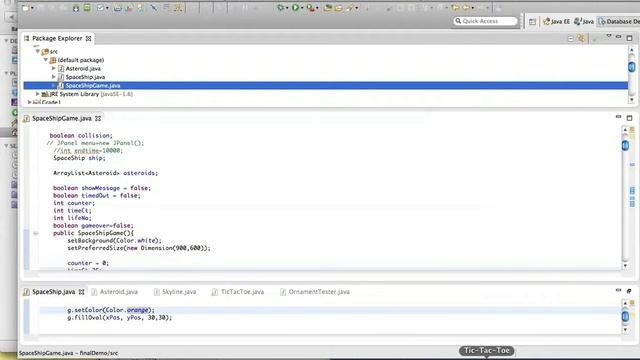The image size is (640, 360).
Task: Toggle Link with Editor in Package Explorer
Action: [x=581, y=38]
